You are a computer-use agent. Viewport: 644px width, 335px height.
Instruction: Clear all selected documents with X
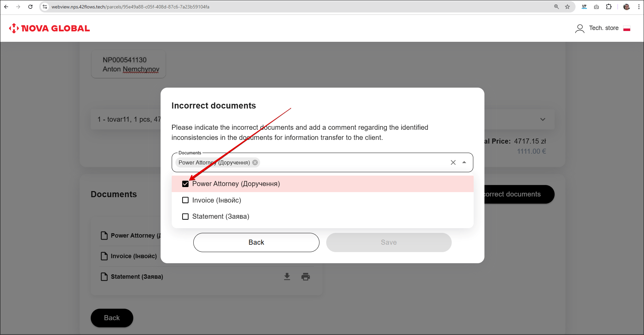(x=453, y=162)
